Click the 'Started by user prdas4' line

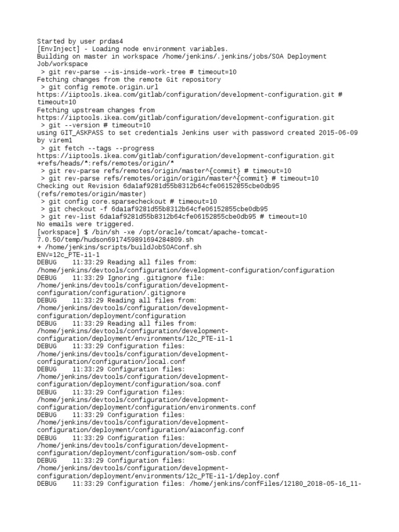point(80,42)
